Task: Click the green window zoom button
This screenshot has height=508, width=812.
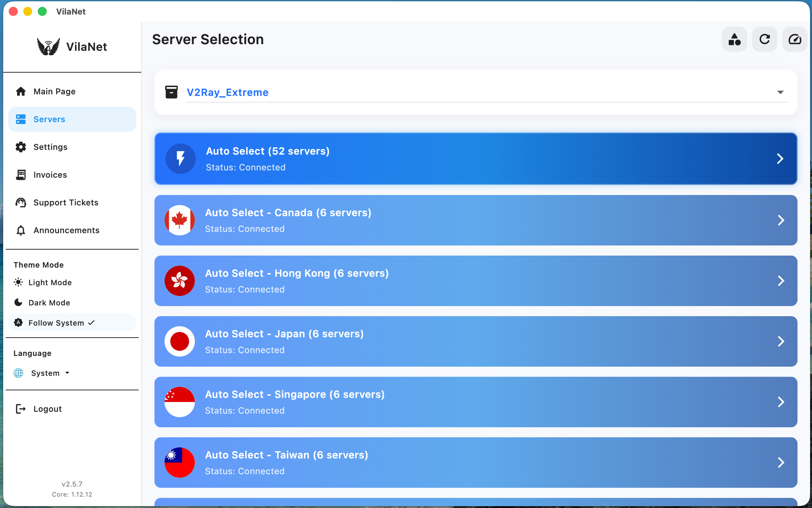Action: 42,11
